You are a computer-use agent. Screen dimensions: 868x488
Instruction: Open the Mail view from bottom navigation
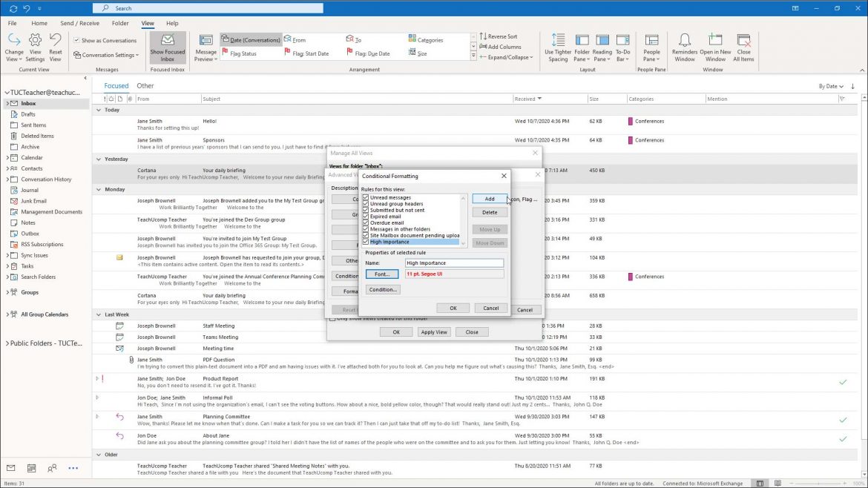point(10,468)
